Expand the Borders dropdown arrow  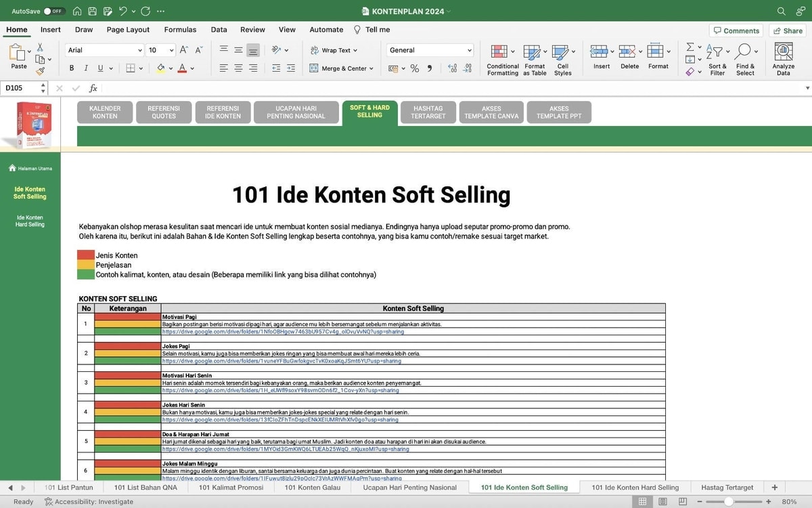click(142, 68)
